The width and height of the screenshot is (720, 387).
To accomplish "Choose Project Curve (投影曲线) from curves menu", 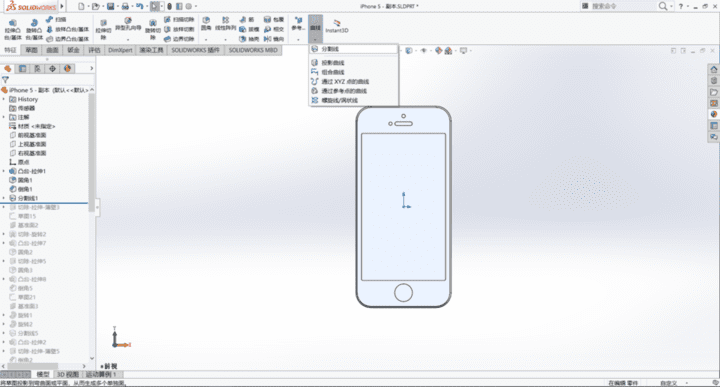I will [354, 62].
